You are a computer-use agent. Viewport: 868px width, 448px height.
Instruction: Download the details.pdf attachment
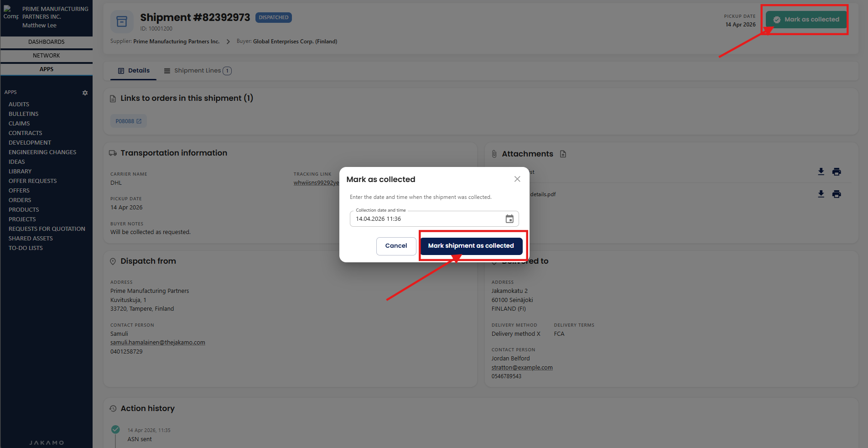821,194
